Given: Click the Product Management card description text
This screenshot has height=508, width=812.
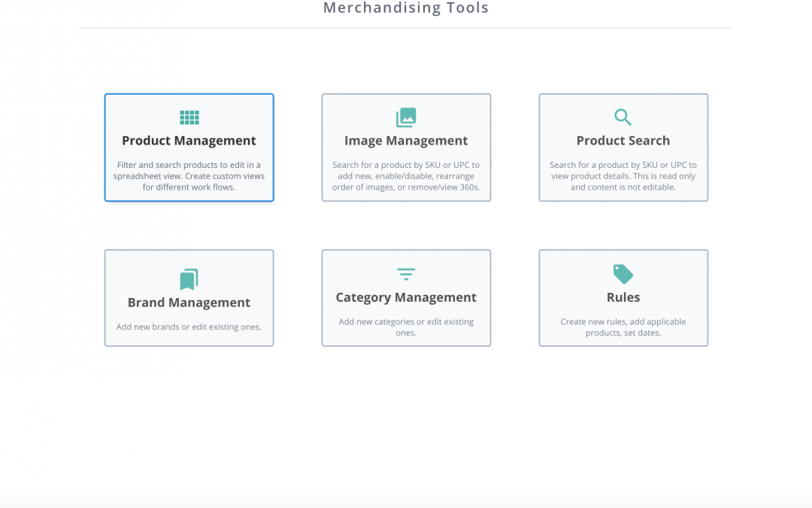Looking at the screenshot, I should [189, 174].
